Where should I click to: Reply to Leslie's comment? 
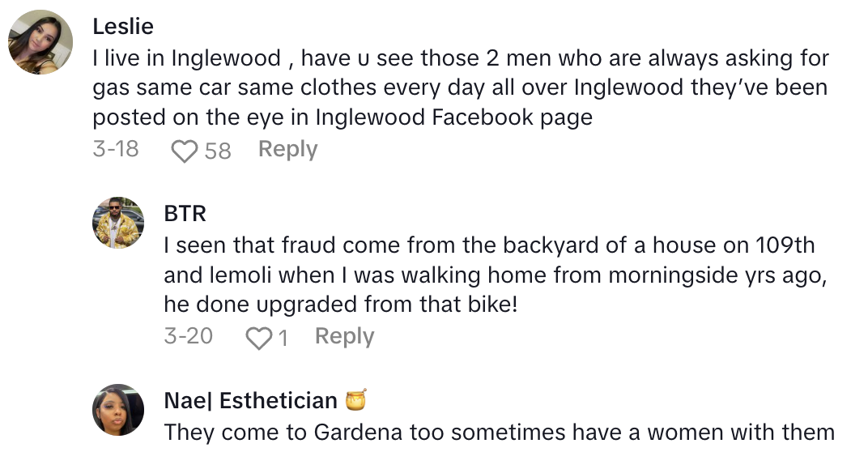(287, 150)
